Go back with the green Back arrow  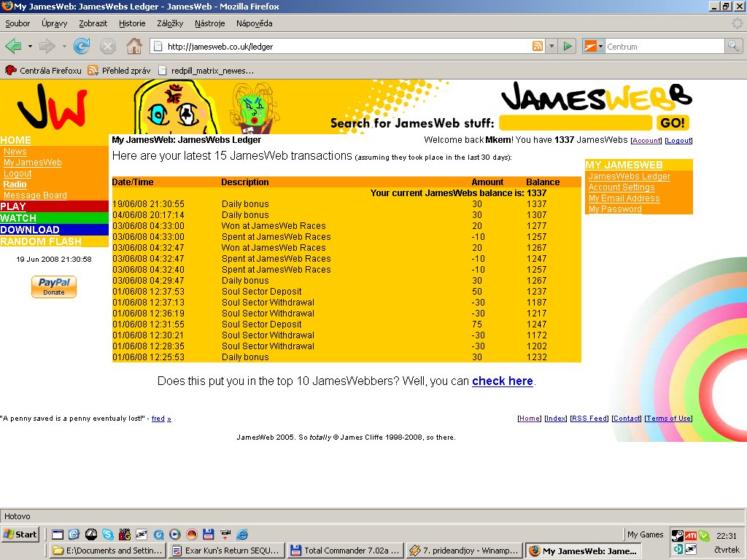[13, 46]
